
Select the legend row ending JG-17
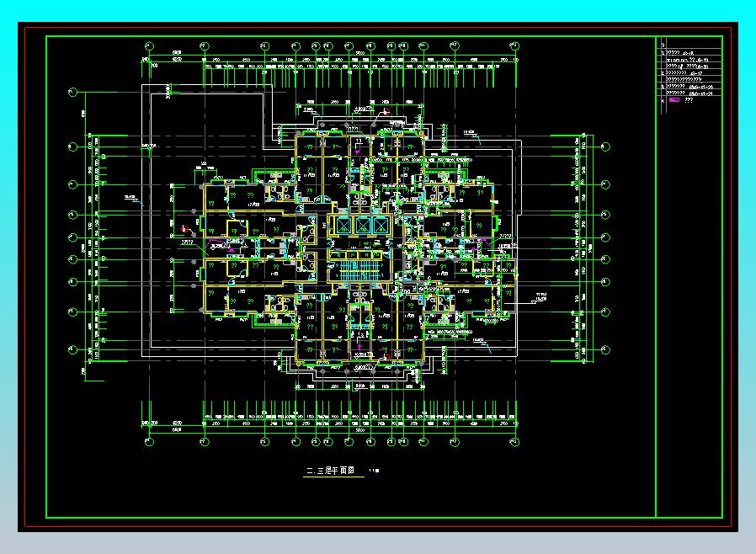coord(692,73)
